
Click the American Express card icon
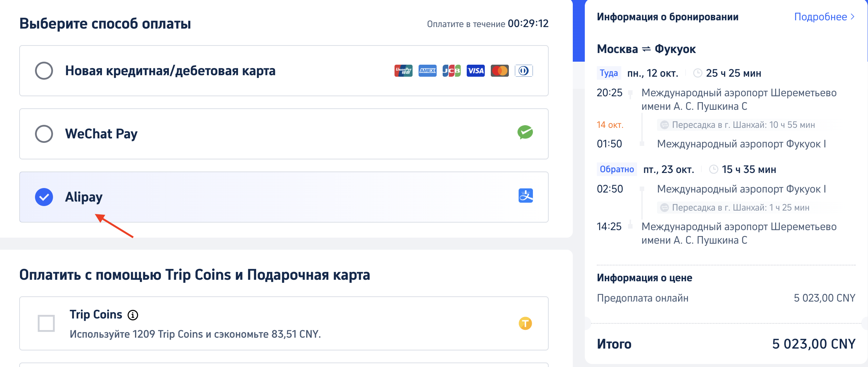(427, 71)
